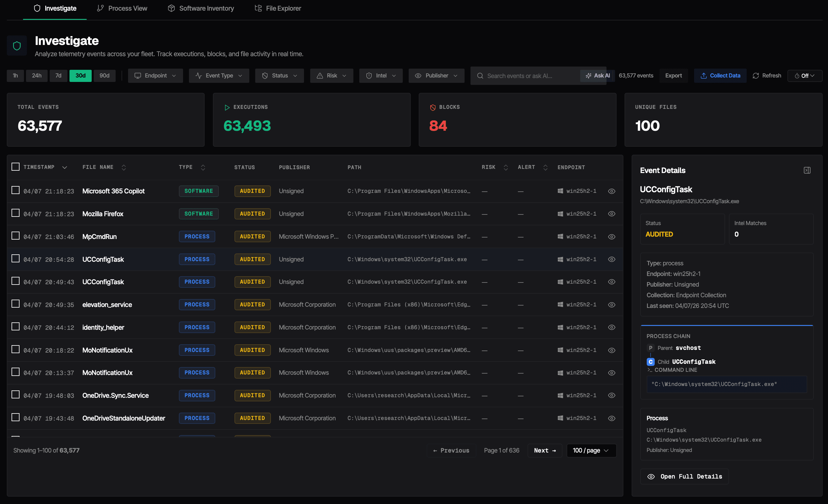Switch to the Process View tab
This screenshot has width=828, height=504.
click(122, 8)
